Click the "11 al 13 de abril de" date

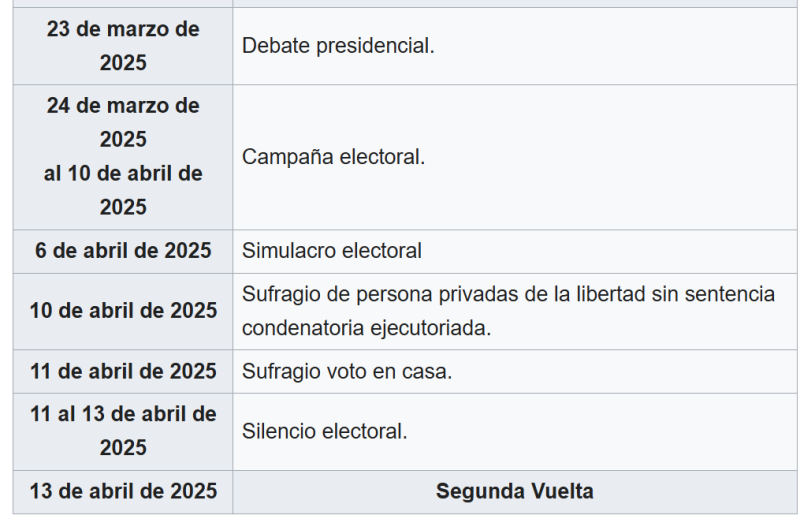point(123,414)
